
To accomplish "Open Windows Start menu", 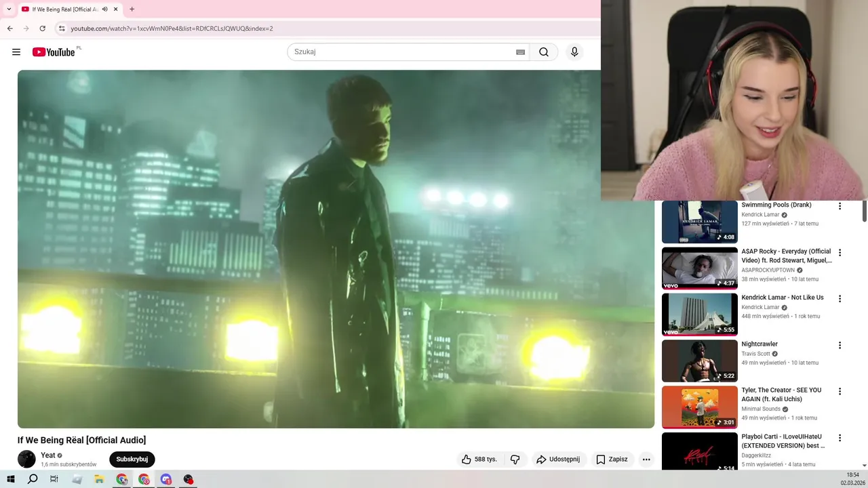I will [10, 479].
